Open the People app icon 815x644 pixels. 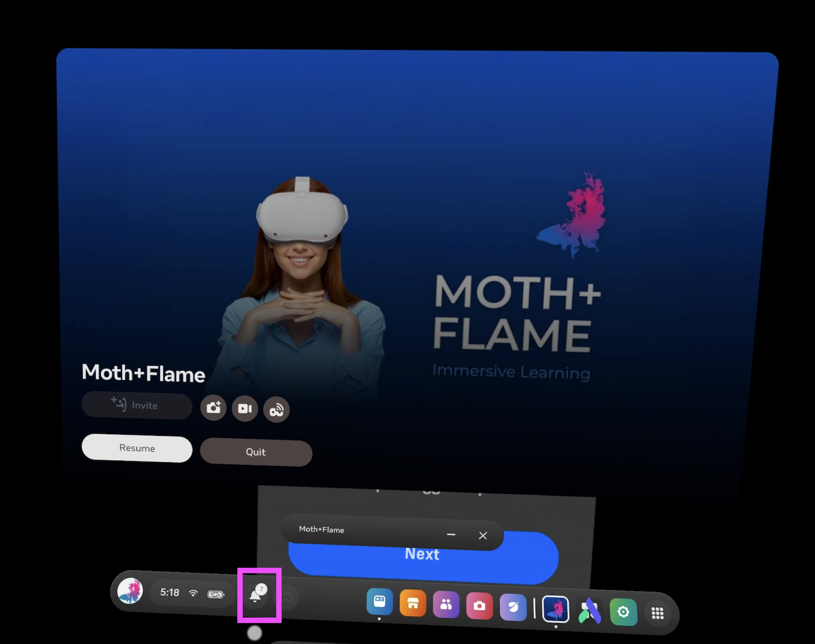pos(446,605)
